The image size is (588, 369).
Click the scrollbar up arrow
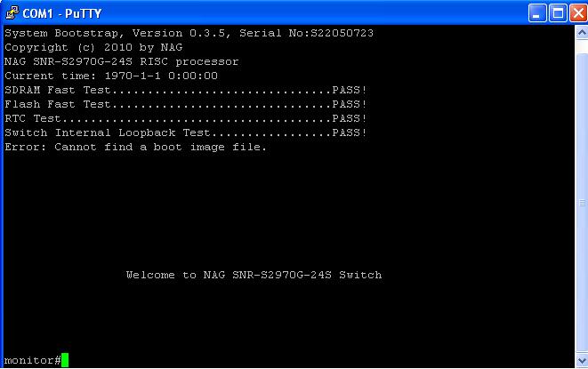click(582, 33)
